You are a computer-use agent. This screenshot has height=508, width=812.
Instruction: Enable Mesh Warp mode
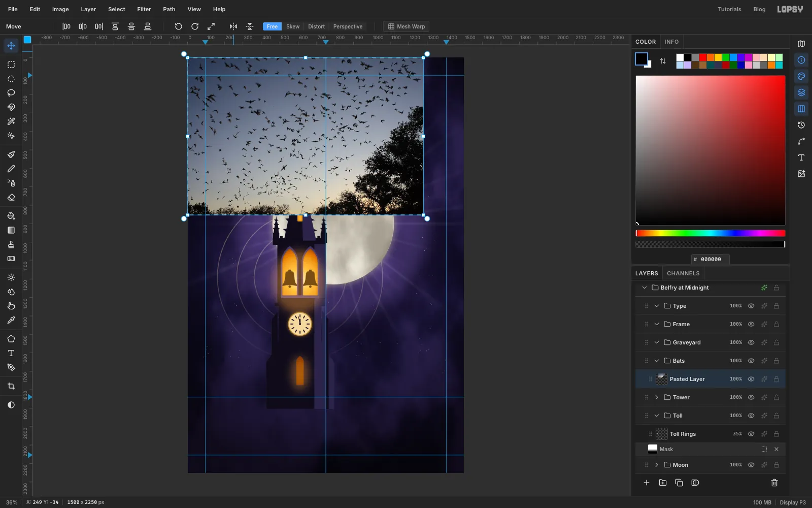click(x=407, y=26)
